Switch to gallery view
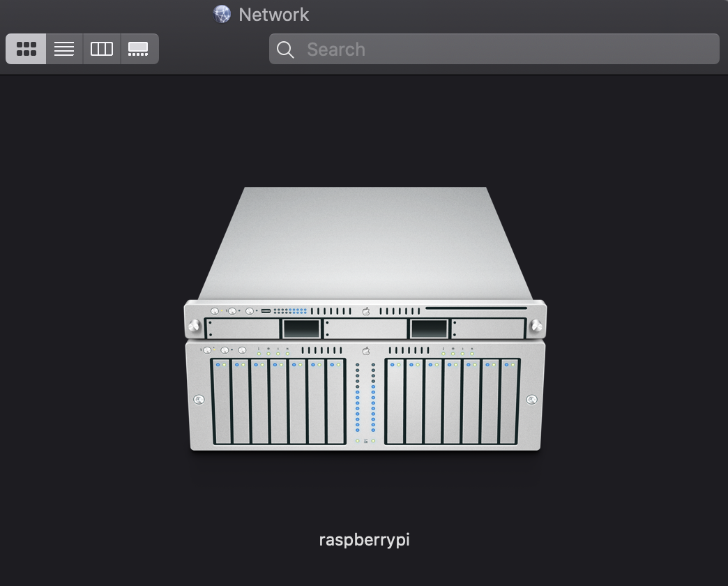 click(139, 49)
